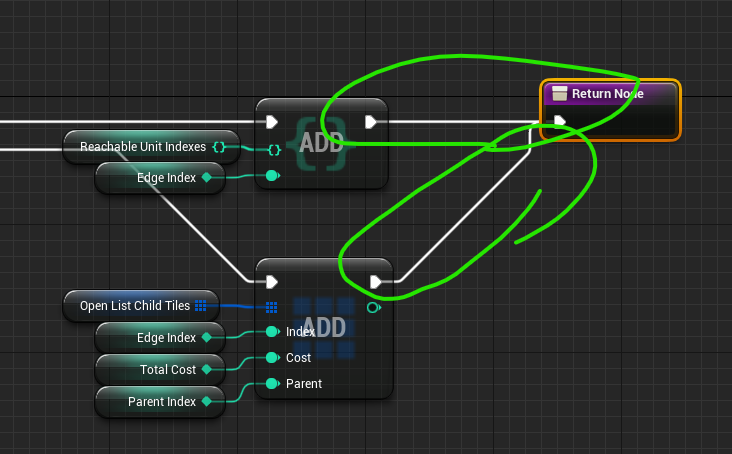
Task: Select the Parent Index variable node
Action: click(160, 402)
